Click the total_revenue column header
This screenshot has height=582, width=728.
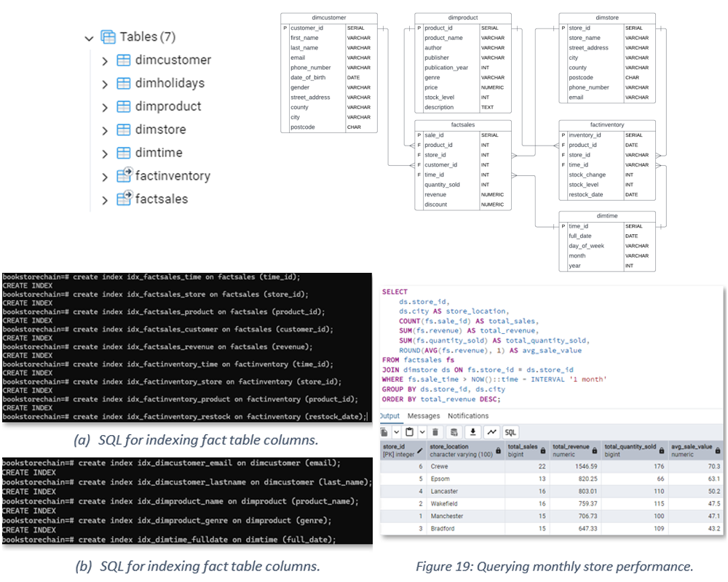point(575,450)
